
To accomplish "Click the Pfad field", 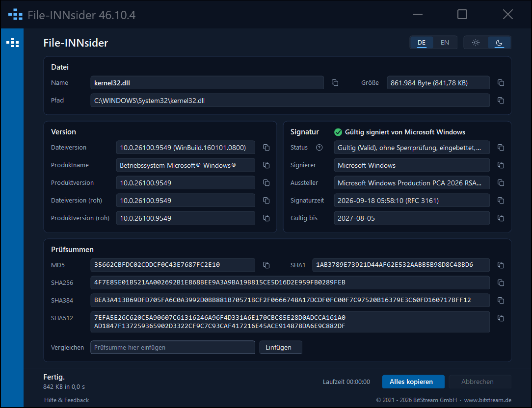I will tap(290, 101).
